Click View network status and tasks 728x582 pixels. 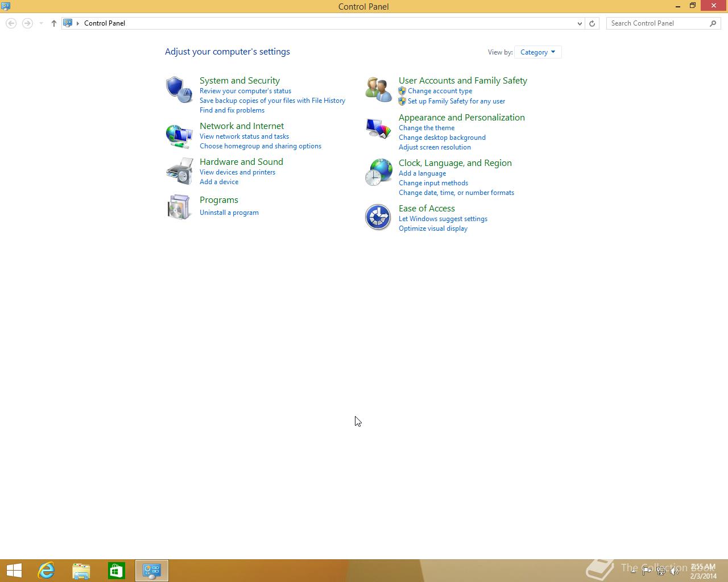point(244,136)
